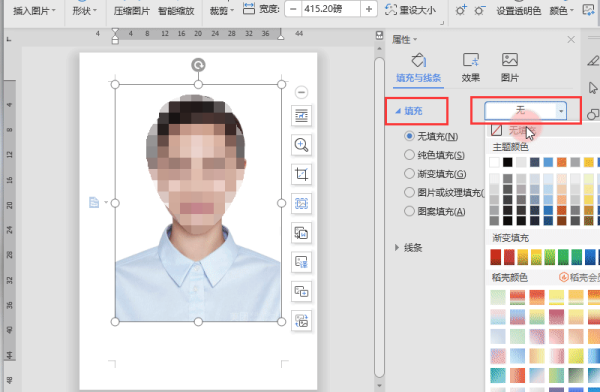Switch to the 图片 picture tab
Image resolution: width=600 pixels, height=392 pixels.
coord(510,68)
